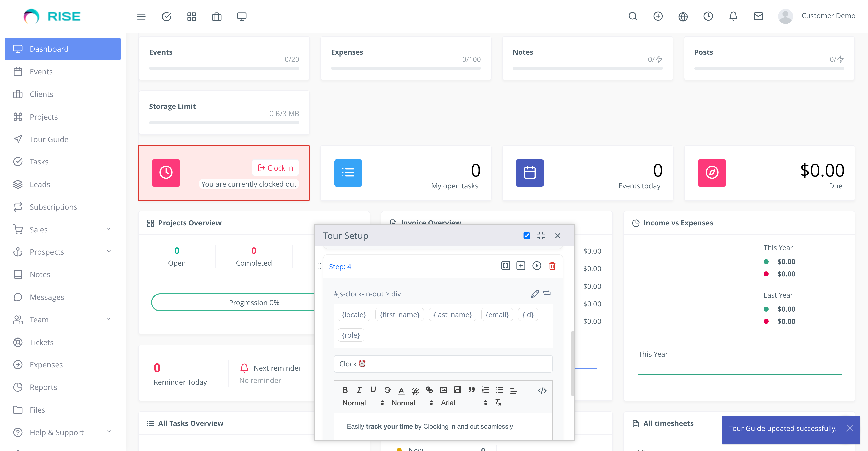Open the quick-add plus icon in the top bar
Screen dimensions: 868x451
(x=658, y=16)
